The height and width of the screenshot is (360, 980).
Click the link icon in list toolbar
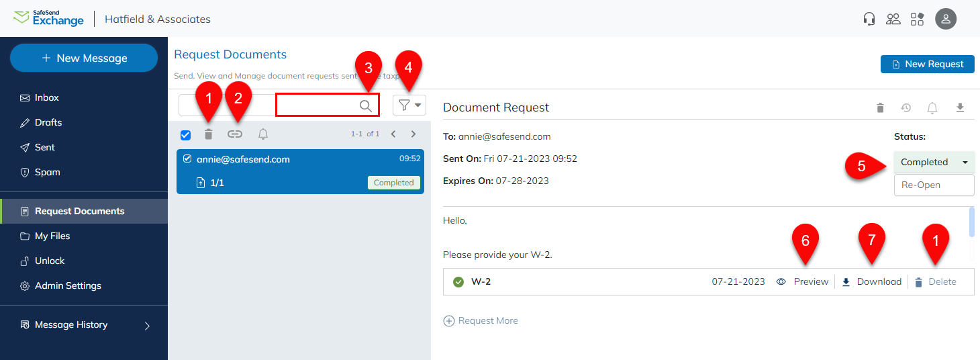(x=234, y=134)
